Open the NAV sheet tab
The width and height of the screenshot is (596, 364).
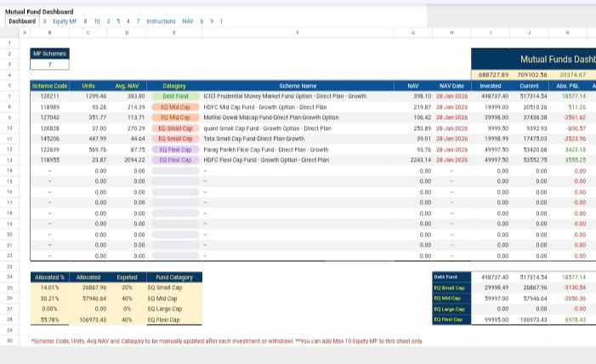pos(188,21)
